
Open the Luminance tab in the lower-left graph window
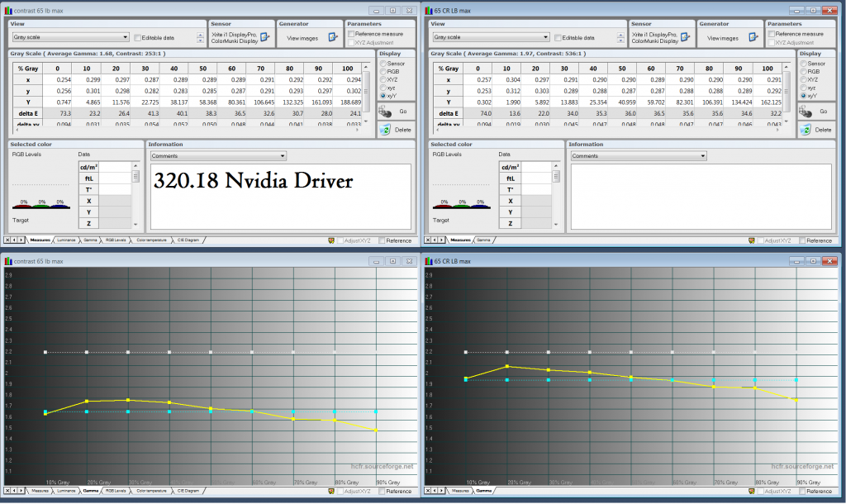[66, 491]
